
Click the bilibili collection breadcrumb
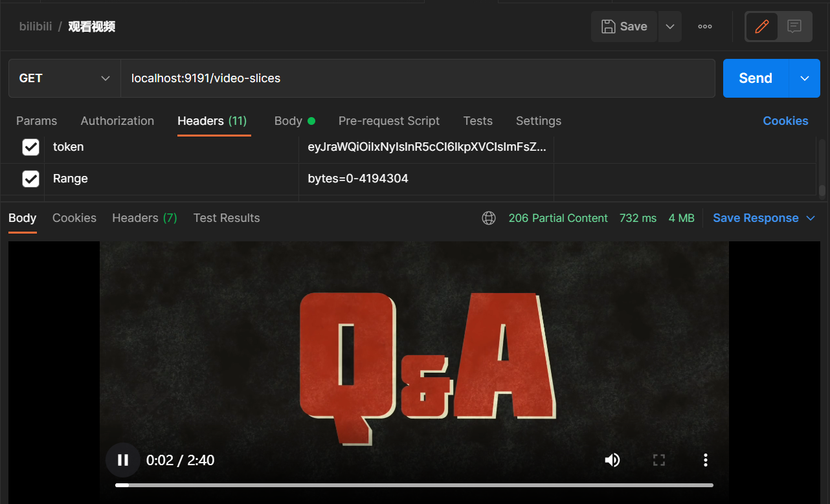click(36, 27)
